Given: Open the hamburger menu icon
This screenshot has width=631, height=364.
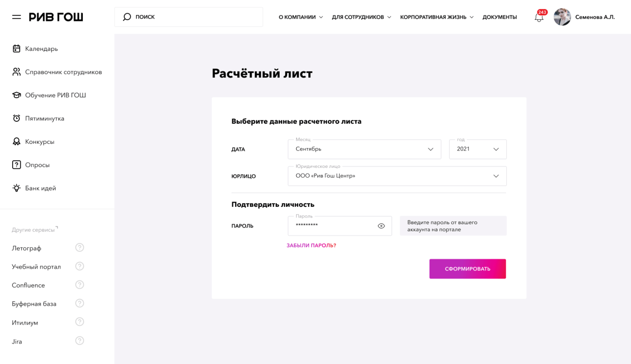Looking at the screenshot, I should pyautogui.click(x=16, y=17).
